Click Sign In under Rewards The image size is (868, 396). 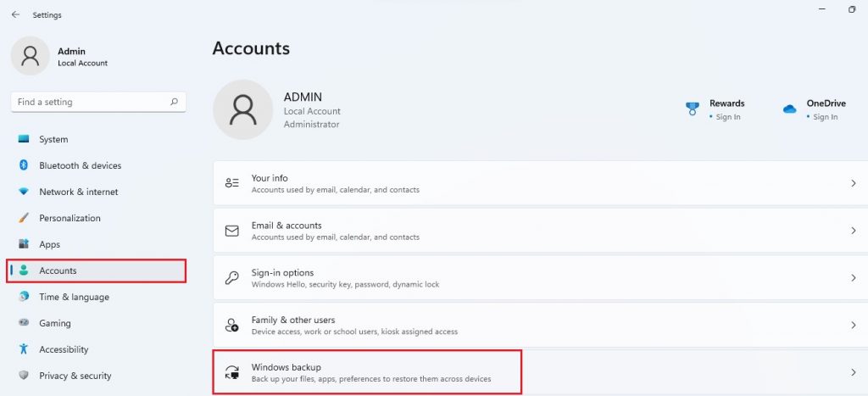pyautogui.click(x=727, y=117)
